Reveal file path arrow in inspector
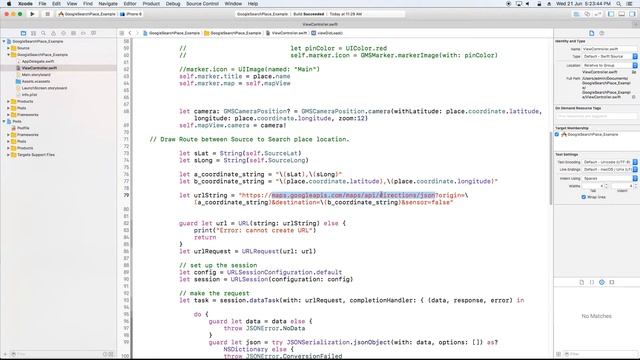 click(x=634, y=97)
